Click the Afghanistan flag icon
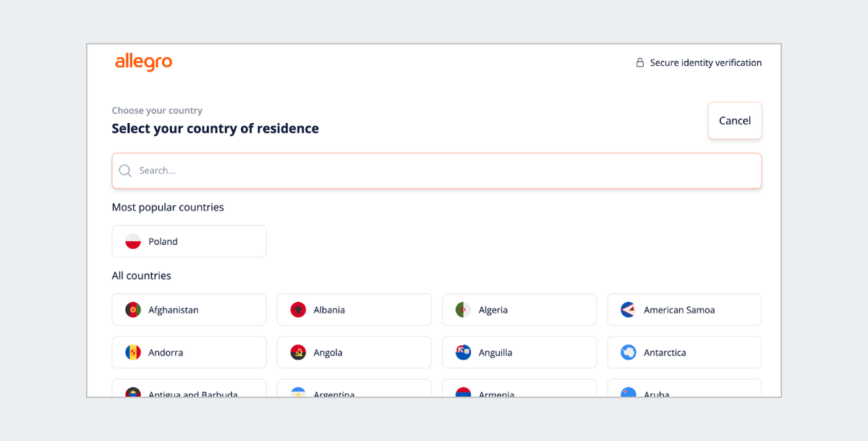The height and width of the screenshot is (441, 868). tap(133, 310)
